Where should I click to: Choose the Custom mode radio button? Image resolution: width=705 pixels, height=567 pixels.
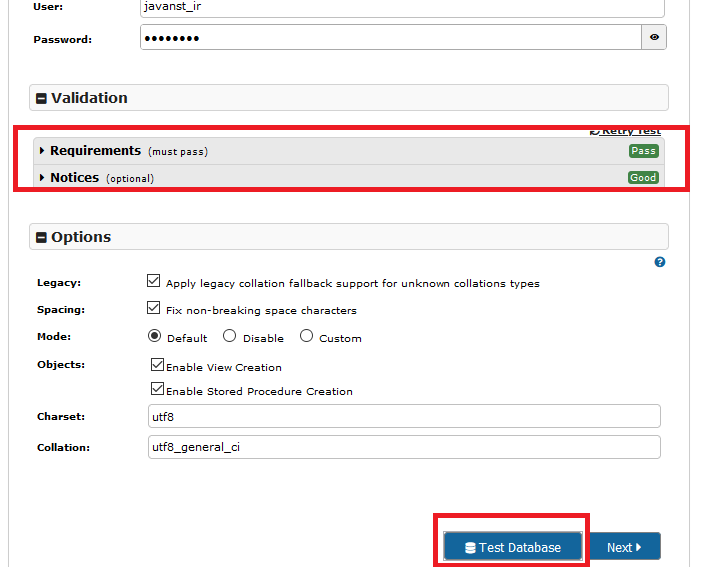tap(306, 337)
